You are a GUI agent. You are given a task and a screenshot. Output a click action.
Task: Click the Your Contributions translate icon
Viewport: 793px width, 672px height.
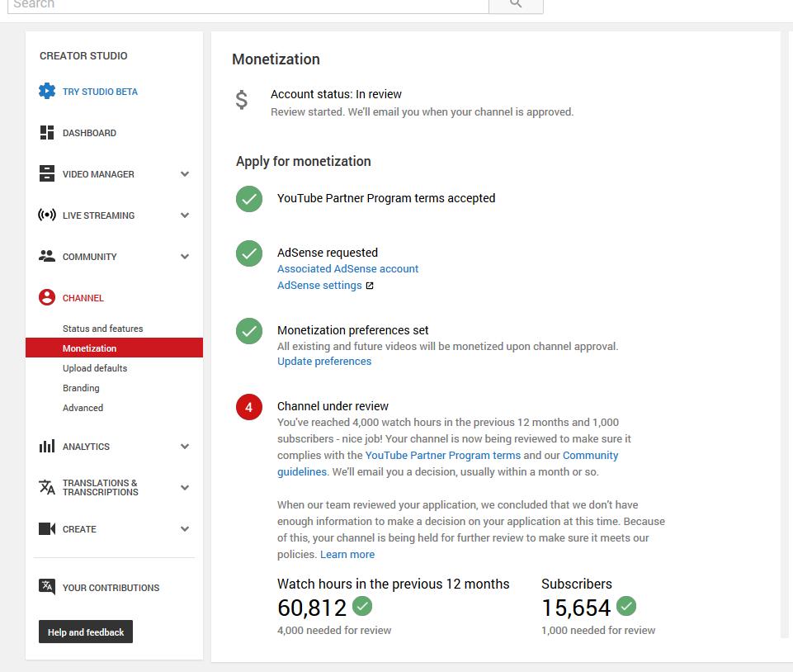[x=47, y=587]
